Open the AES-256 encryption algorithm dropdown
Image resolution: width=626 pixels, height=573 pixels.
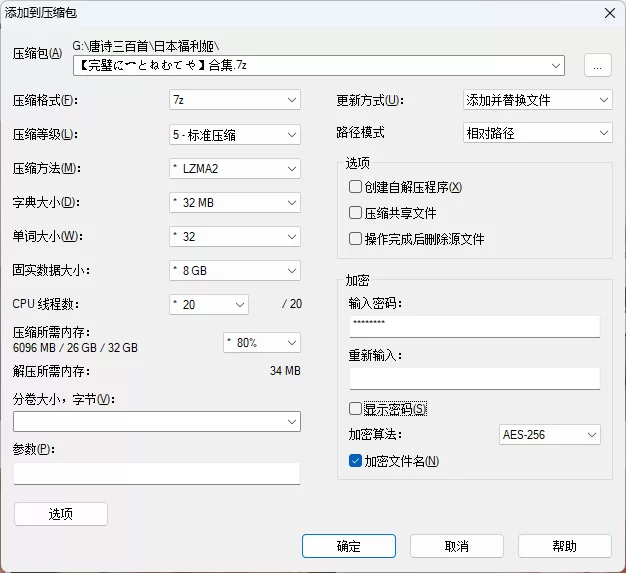(x=549, y=434)
